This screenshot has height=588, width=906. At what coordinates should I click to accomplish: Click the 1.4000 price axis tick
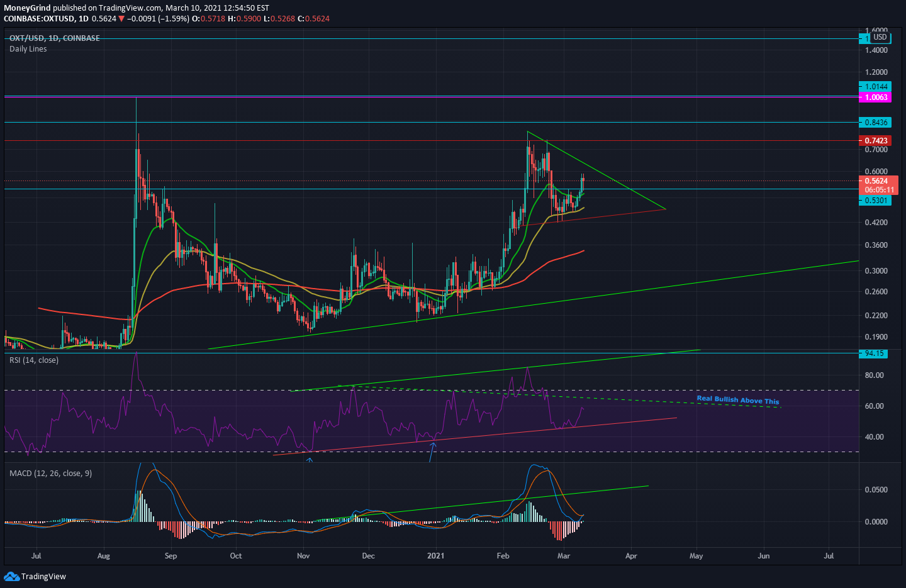tap(876, 50)
